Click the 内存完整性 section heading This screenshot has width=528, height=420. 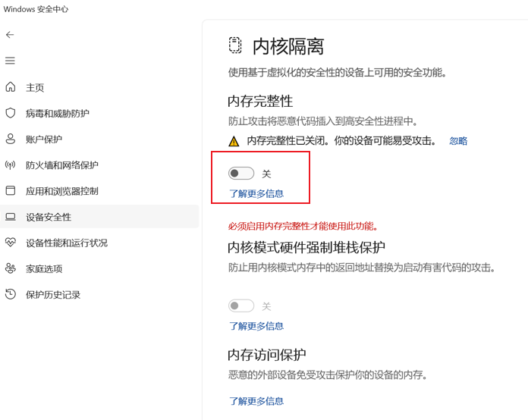tap(260, 101)
